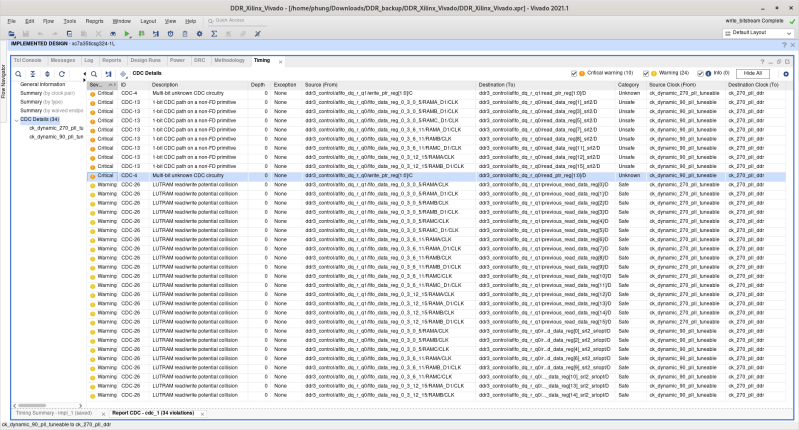The height and width of the screenshot is (430, 799).
Task: Click the Exception column header
Action: coord(284,85)
